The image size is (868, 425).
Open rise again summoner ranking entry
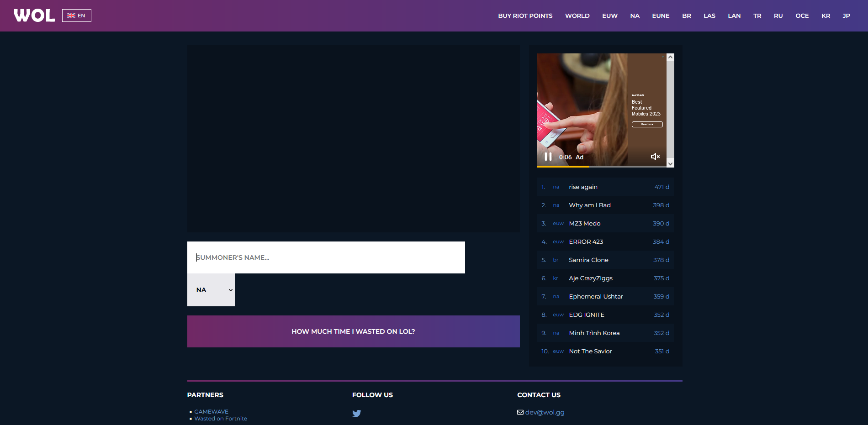click(x=583, y=187)
